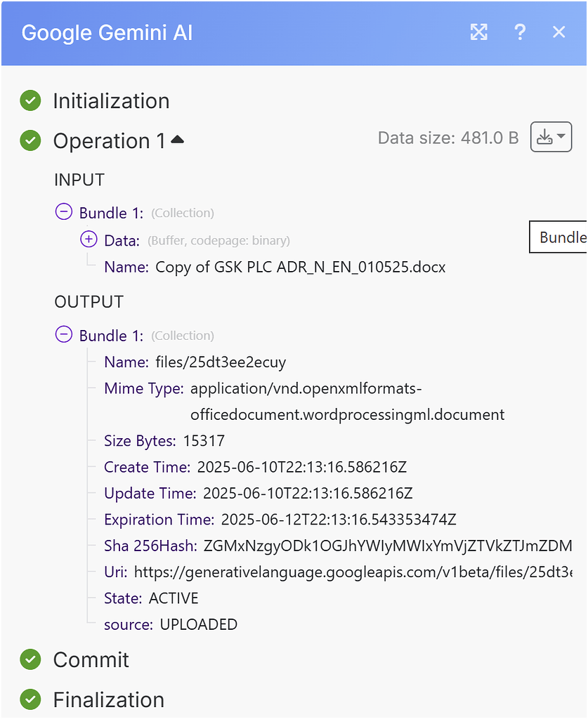Image resolution: width=588 pixels, height=719 pixels.
Task: Click the green checkmark beside Operation 1
Action: [x=30, y=140]
